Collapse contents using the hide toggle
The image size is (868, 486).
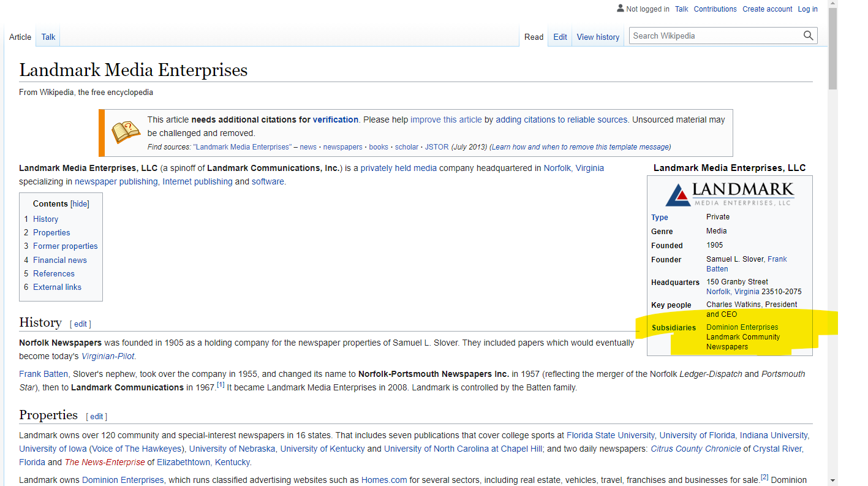click(80, 204)
